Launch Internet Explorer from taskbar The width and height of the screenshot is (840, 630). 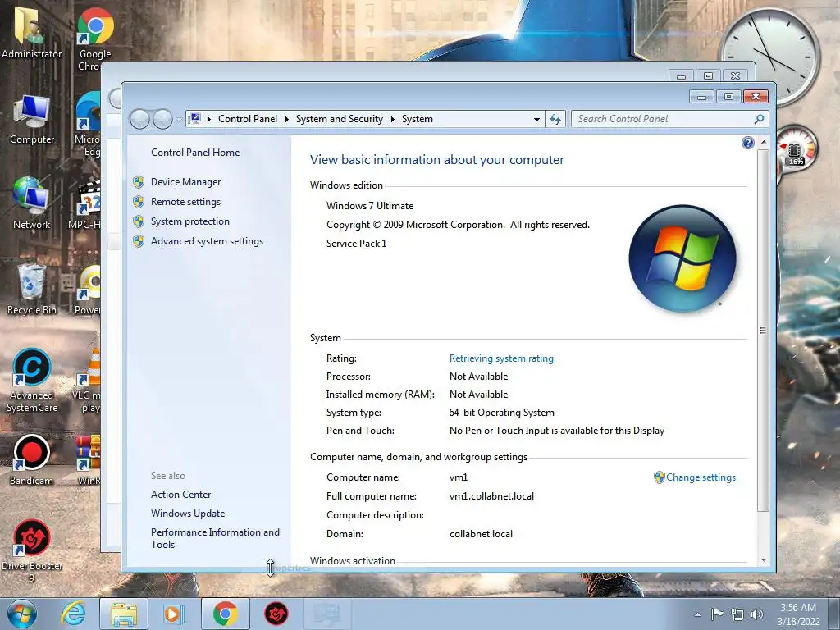pos(73,614)
